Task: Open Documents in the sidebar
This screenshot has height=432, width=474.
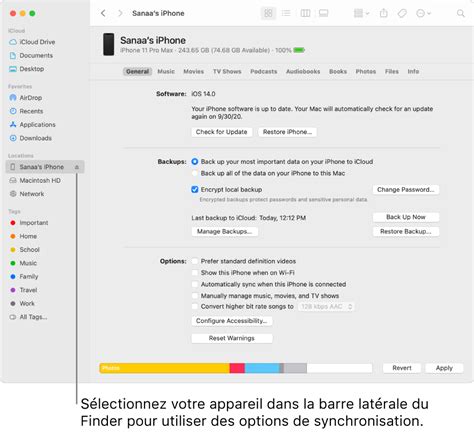Action: coord(31,55)
